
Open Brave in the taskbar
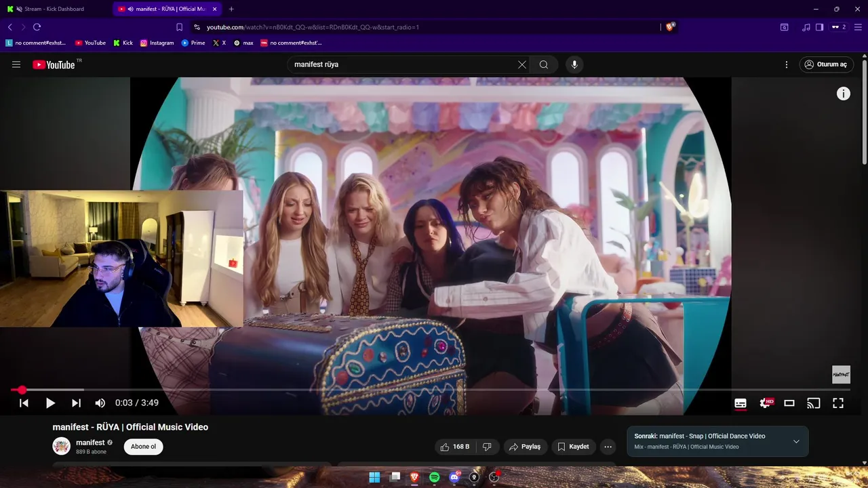[414, 477]
